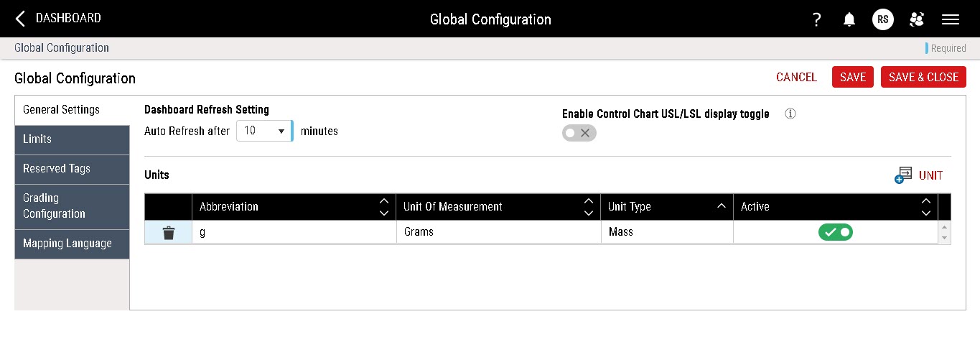Image resolution: width=980 pixels, height=337 pixels.
Task: Click the RS user avatar
Action: tap(882, 19)
